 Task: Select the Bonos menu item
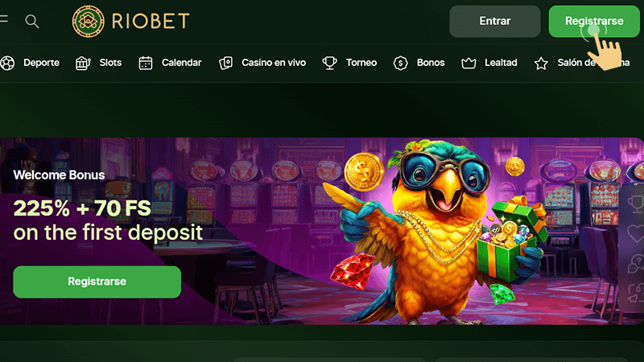(x=431, y=63)
